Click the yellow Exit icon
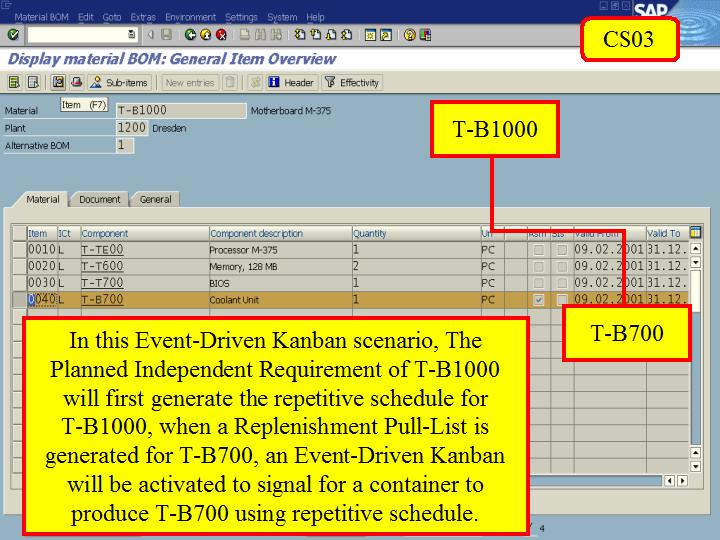This screenshot has width=720, height=540. point(206,34)
